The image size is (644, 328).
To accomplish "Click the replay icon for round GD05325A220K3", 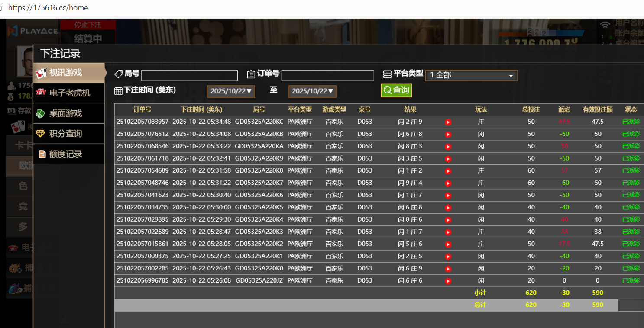I will pyautogui.click(x=448, y=232).
